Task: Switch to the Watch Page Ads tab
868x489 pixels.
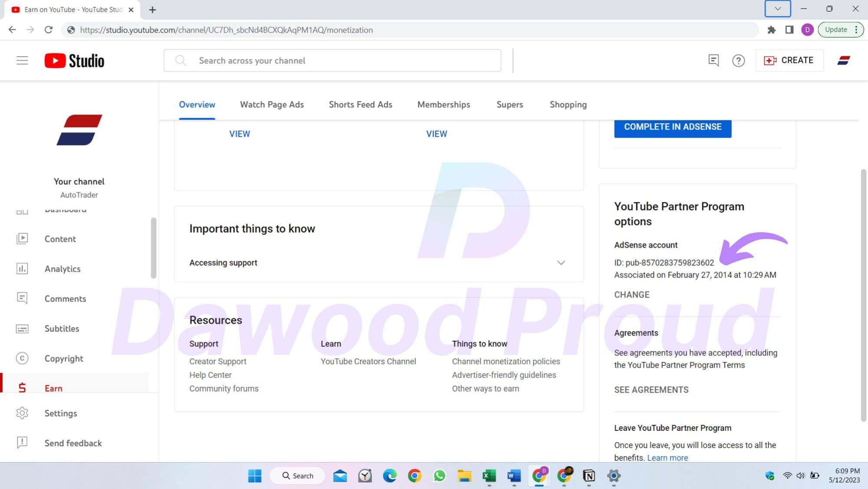Action: tap(272, 105)
